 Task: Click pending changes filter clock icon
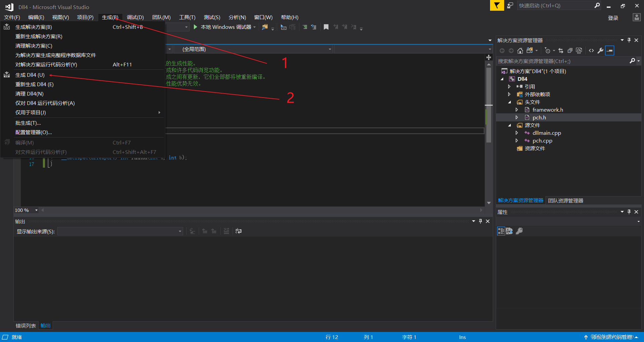pyautogui.click(x=548, y=51)
